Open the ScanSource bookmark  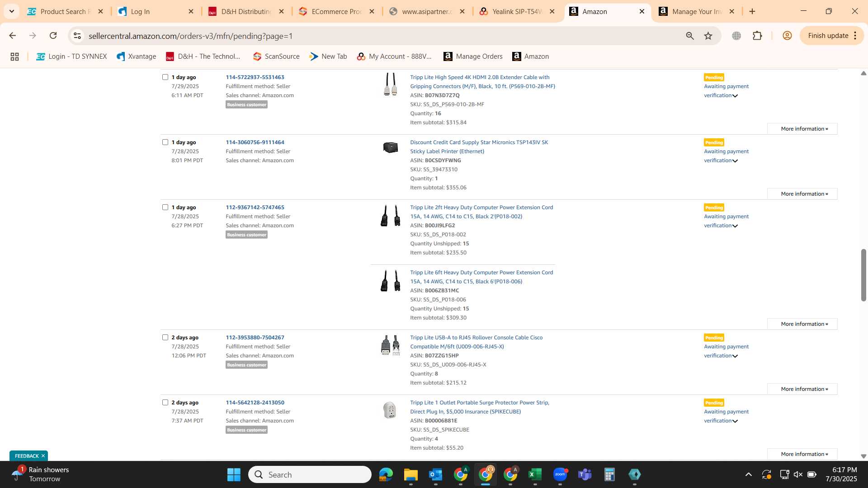[x=276, y=56]
